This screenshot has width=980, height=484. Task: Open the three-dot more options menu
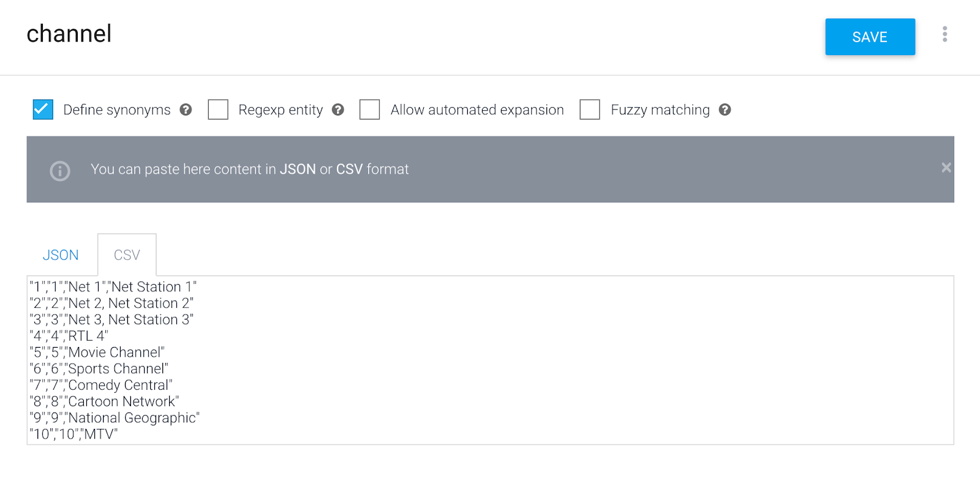click(x=944, y=34)
